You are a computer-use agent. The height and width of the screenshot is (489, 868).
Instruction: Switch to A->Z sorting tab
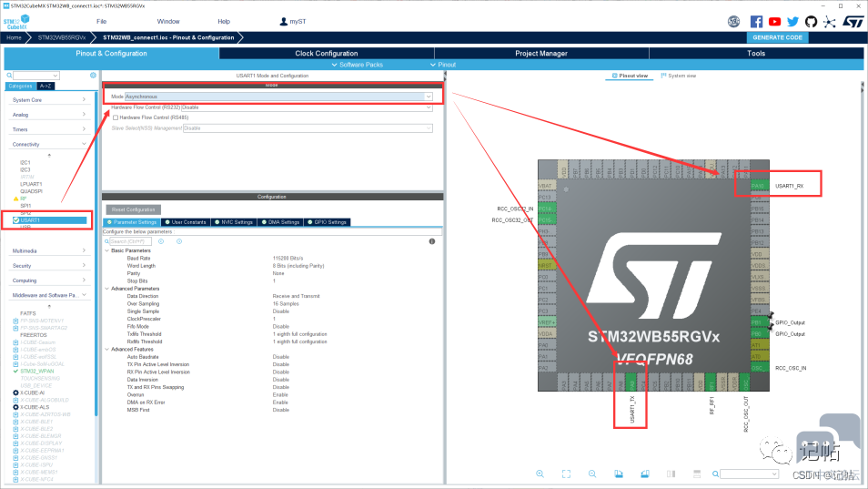coord(45,86)
